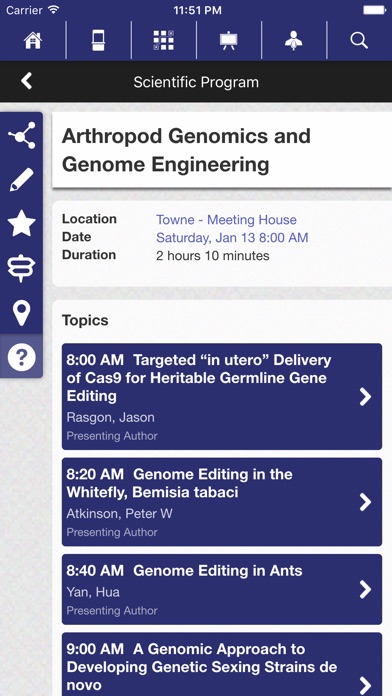Open the question mark help icon
The width and height of the screenshot is (392, 696).
pos(21,357)
